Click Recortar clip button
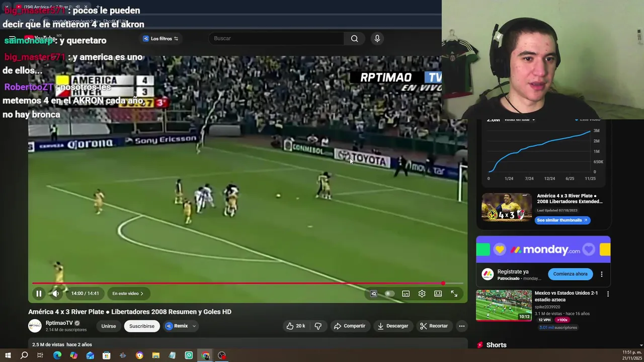Image resolution: width=644 pixels, height=362 pixels. coord(434,326)
